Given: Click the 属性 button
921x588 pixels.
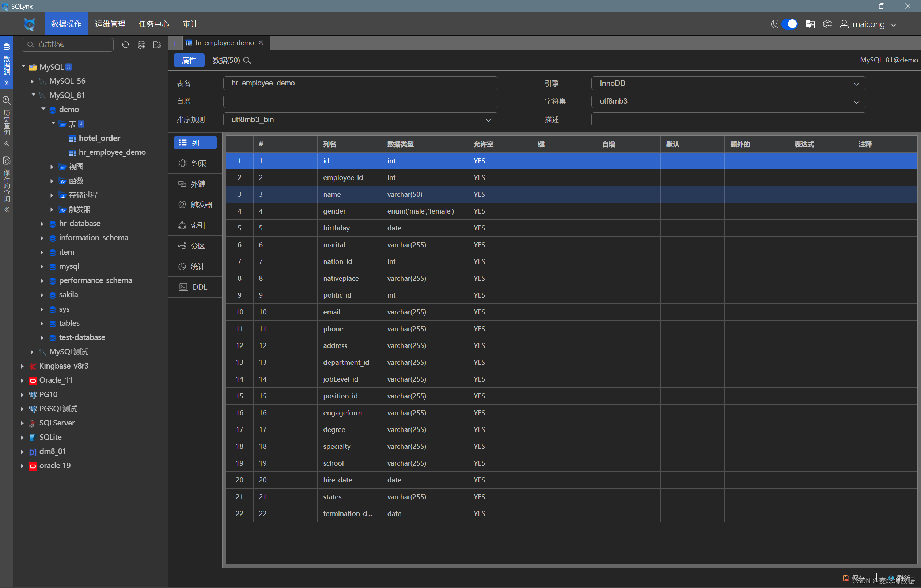Looking at the screenshot, I should 189,60.
